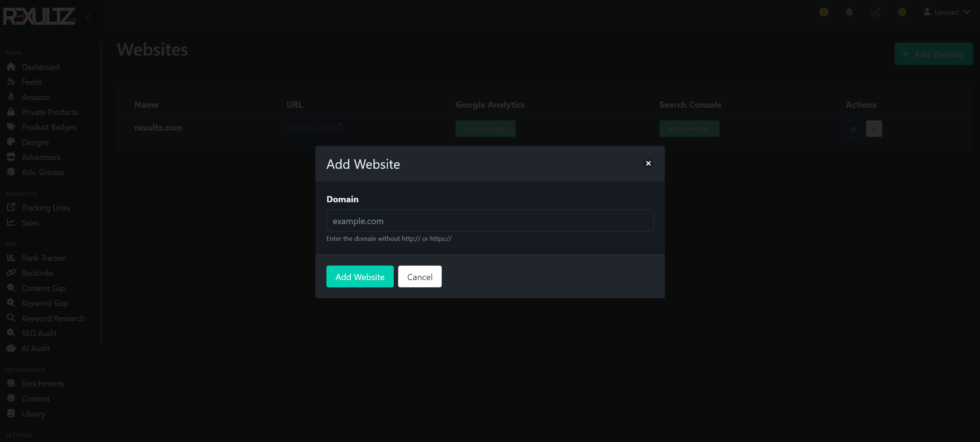Click the Name column header
This screenshot has width=980, height=442.
pyautogui.click(x=146, y=105)
